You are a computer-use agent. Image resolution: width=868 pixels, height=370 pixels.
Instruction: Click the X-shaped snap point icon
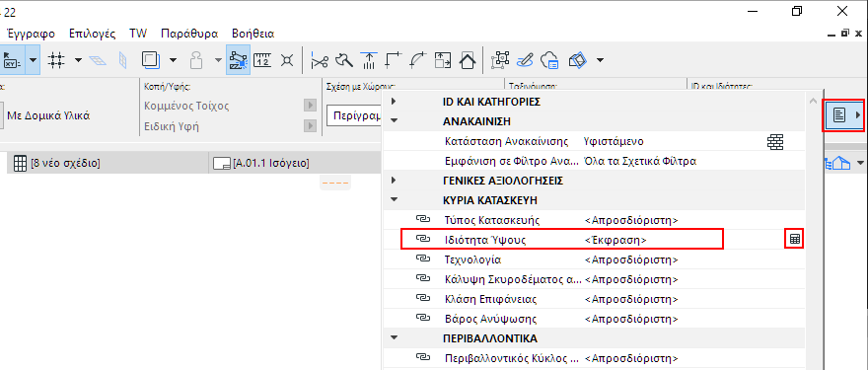pyautogui.click(x=287, y=60)
